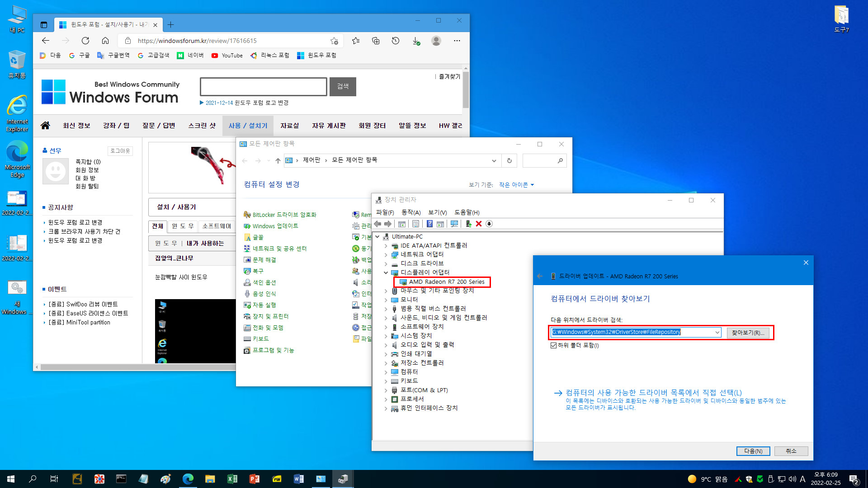Add this page to favorites star icon
This screenshot has height=488, width=868.
coord(334,41)
